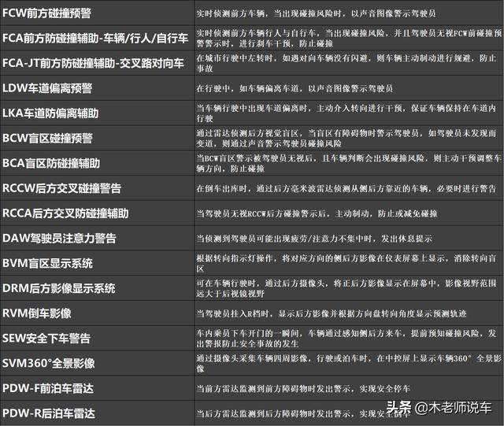This screenshot has width=504, height=426.
Task: Click description starting 当驾驶员挂入R档时
Action: pos(332,313)
